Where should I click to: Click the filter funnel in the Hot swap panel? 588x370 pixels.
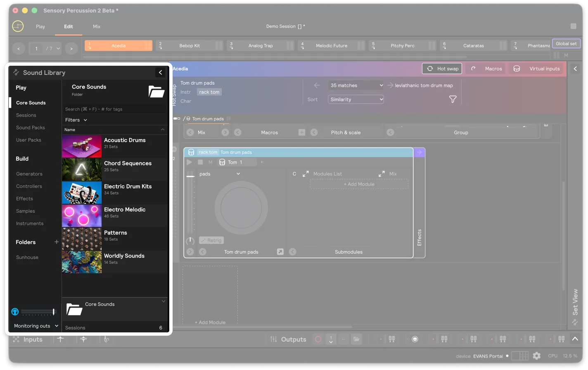pos(453,99)
